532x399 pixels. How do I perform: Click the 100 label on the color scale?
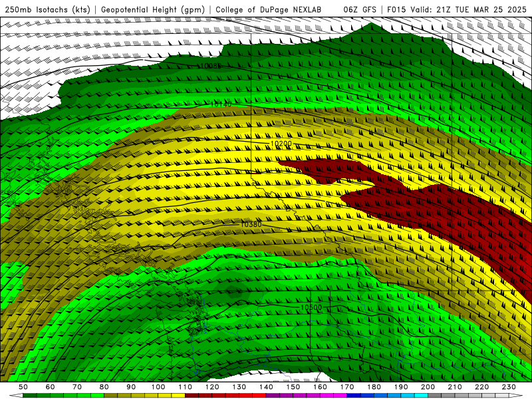158,387
